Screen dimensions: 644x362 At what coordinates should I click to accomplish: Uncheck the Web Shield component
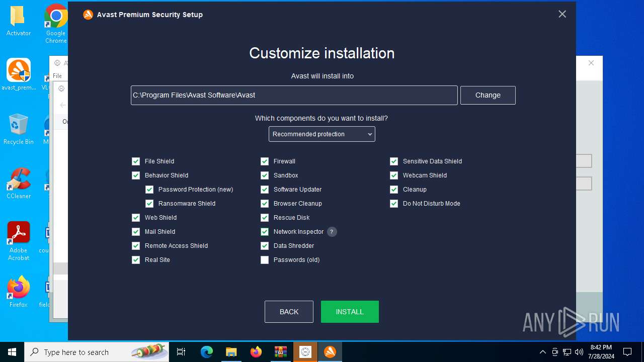pyautogui.click(x=136, y=218)
